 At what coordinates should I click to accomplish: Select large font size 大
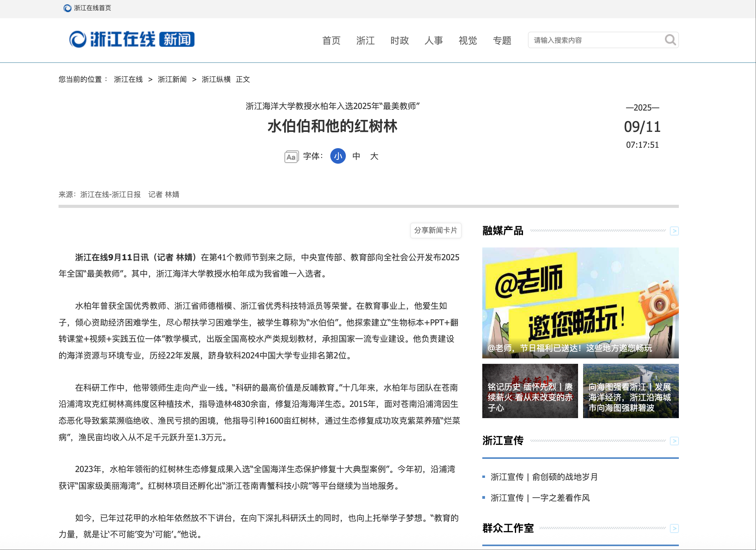coord(374,156)
